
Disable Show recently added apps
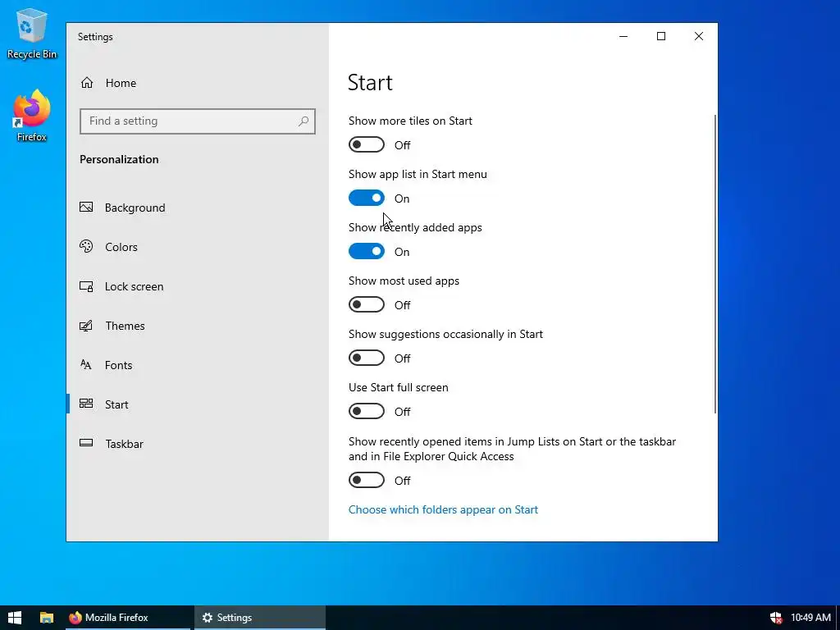point(367,251)
